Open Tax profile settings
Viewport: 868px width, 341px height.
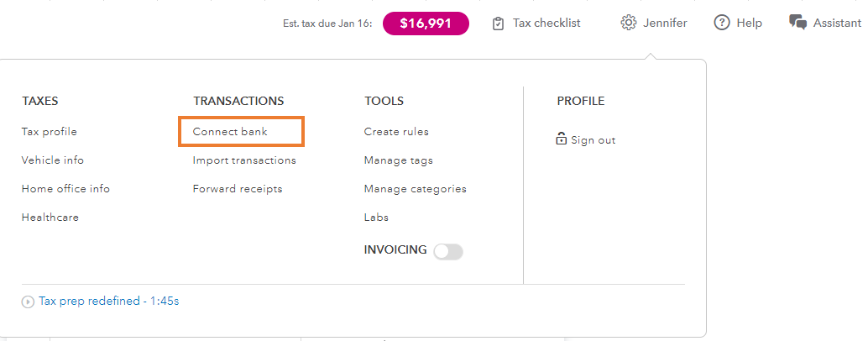[x=50, y=132]
